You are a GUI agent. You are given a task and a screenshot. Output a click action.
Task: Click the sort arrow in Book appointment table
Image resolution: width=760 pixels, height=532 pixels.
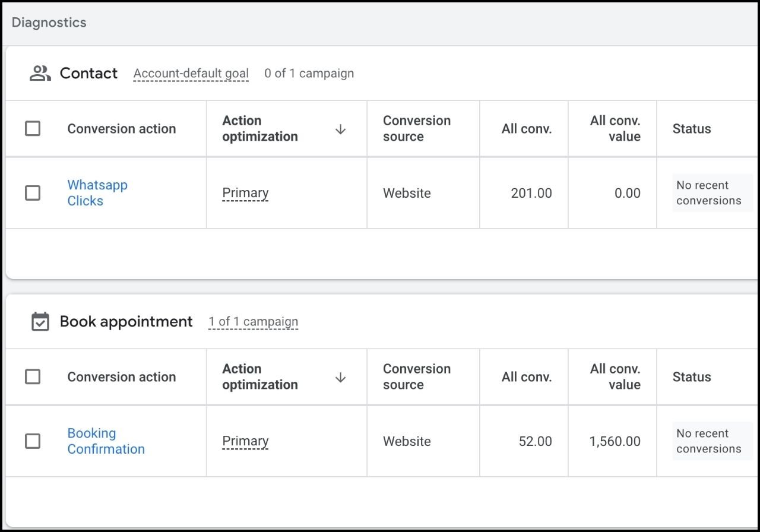click(x=340, y=377)
